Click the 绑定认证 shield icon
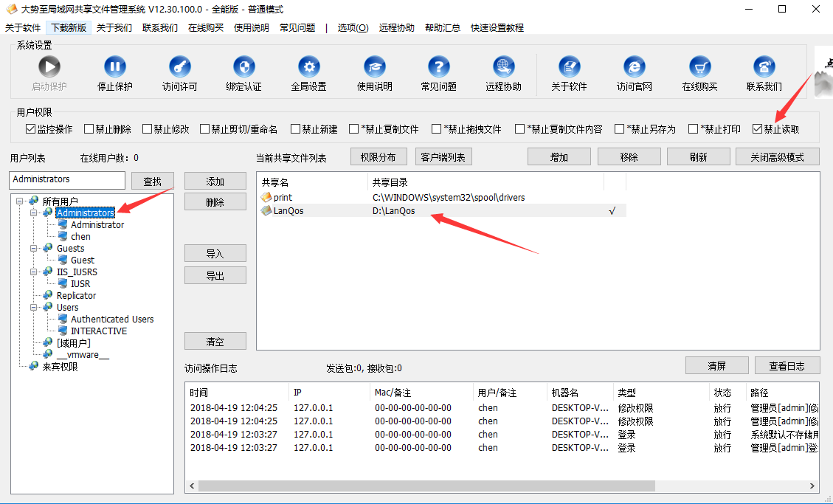 click(x=243, y=67)
